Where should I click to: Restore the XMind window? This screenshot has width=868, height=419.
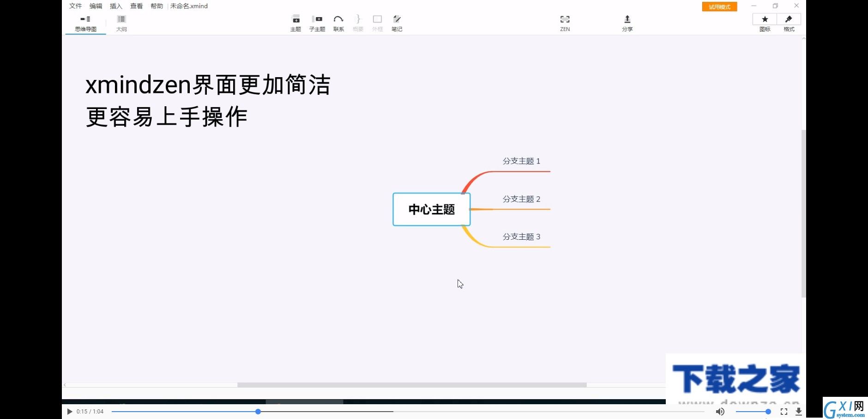point(775,6)
